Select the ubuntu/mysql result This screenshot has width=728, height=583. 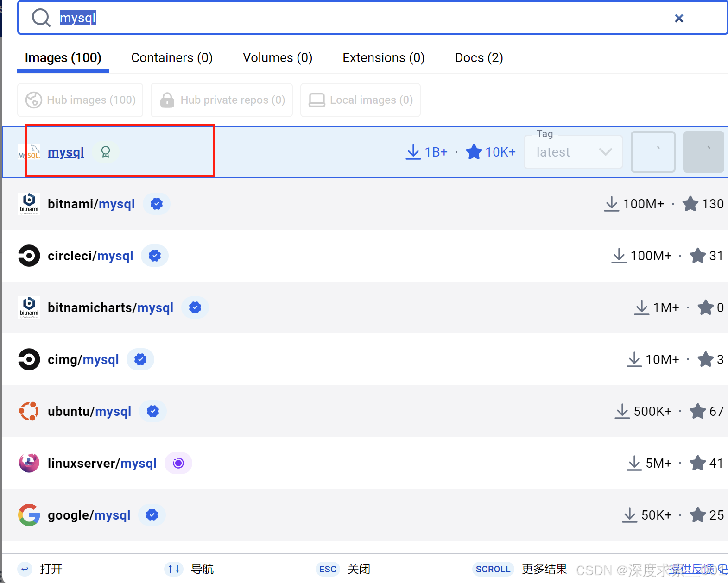pyautogui.click(x=365, y=411)
